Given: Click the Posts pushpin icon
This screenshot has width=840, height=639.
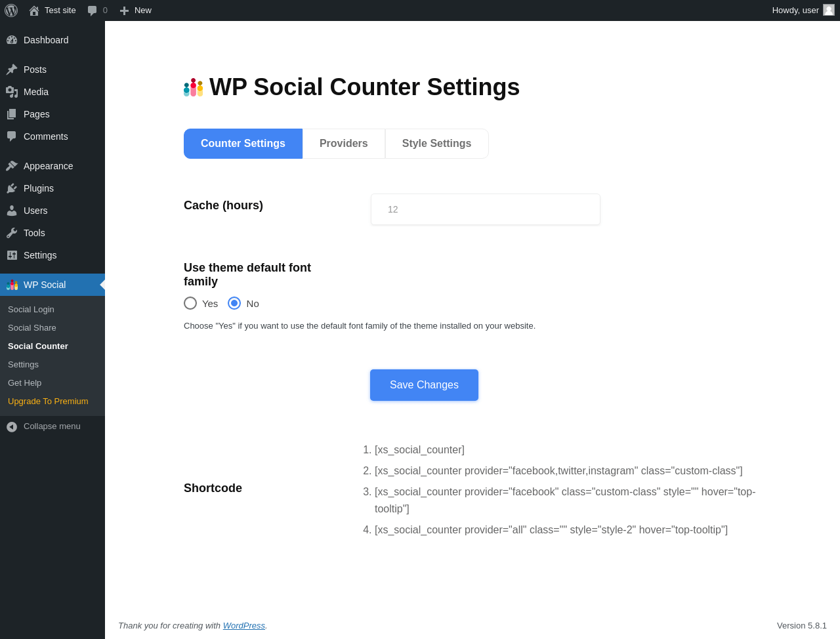Looking at the screenshot, I should (12, 70).
